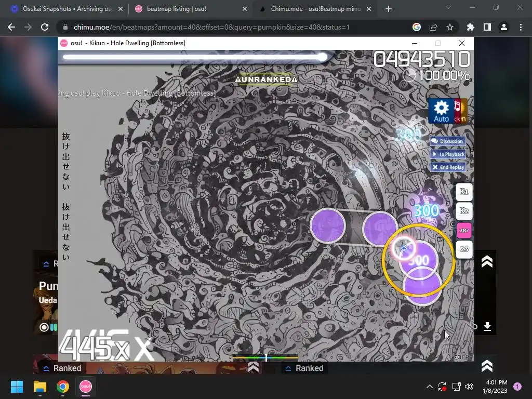Viewport: 532px width, 399px height.
Task: Click the Auto mod gear icon
Action: (x=441, y=111)
